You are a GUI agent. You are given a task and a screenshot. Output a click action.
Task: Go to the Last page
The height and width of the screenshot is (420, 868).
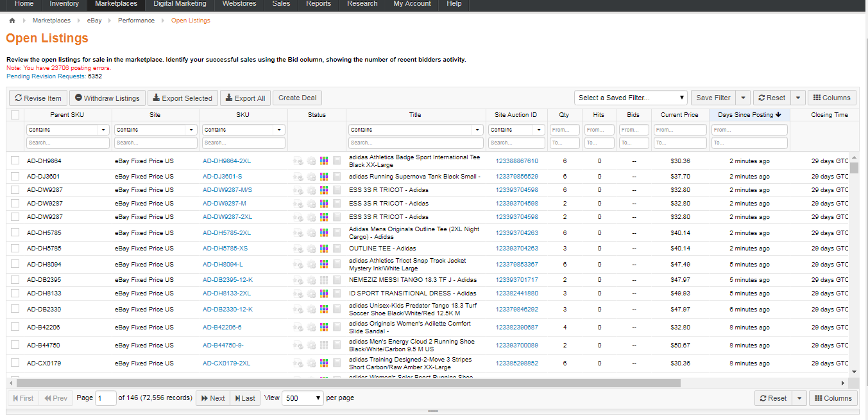click(x=245, y=398)
